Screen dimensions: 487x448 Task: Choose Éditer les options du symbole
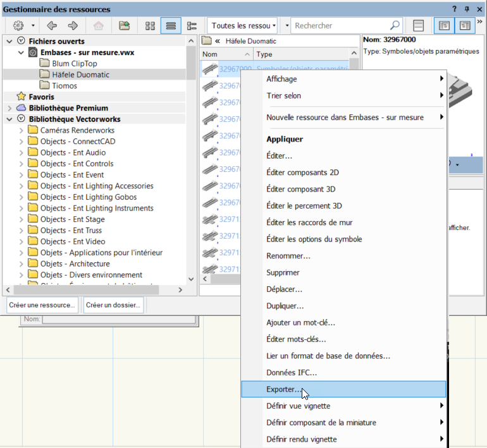tap(343, 239)
